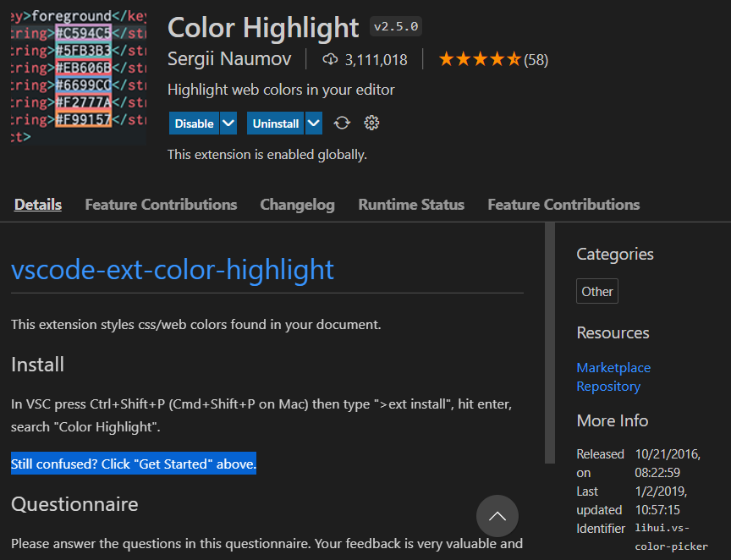Viewport: 731px width, 560px height.
Task: Open the Feature Contributions tab
Action: pyautogui.click(x=161, y=204)
